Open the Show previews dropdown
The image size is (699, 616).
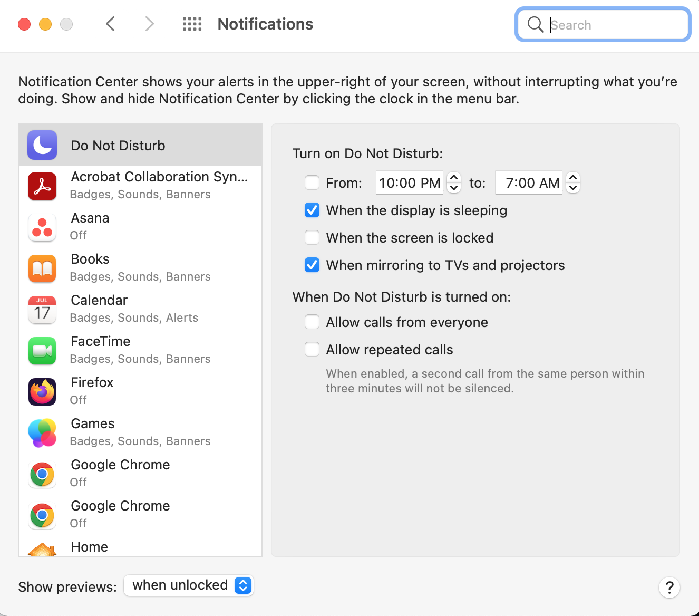click(188, 585)
